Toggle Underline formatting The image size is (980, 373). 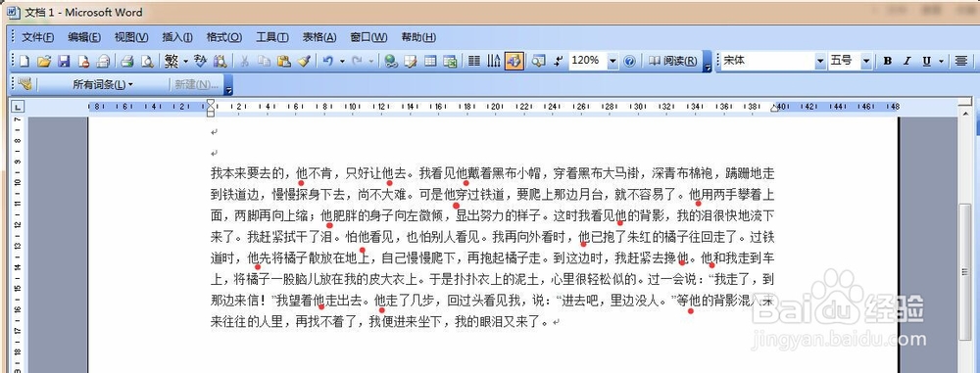pos(926,62)
